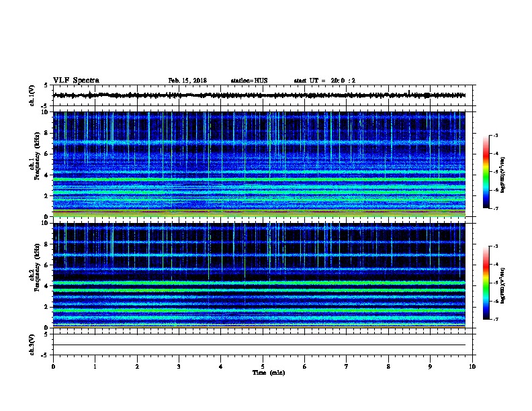Viewport: 532px width, 411px height.
Task: Click the ch.2 spectrogram panel
Action: coord(259,275)
